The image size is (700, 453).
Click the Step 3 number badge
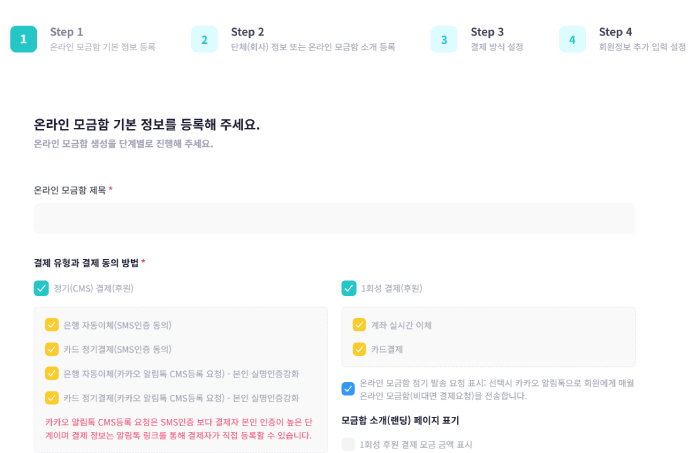(444, 39)
